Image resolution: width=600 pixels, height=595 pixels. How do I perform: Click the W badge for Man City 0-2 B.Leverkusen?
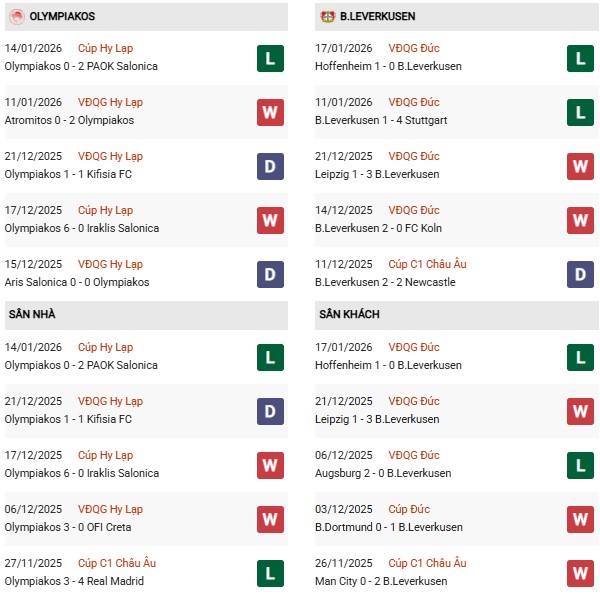coord(580,573)
